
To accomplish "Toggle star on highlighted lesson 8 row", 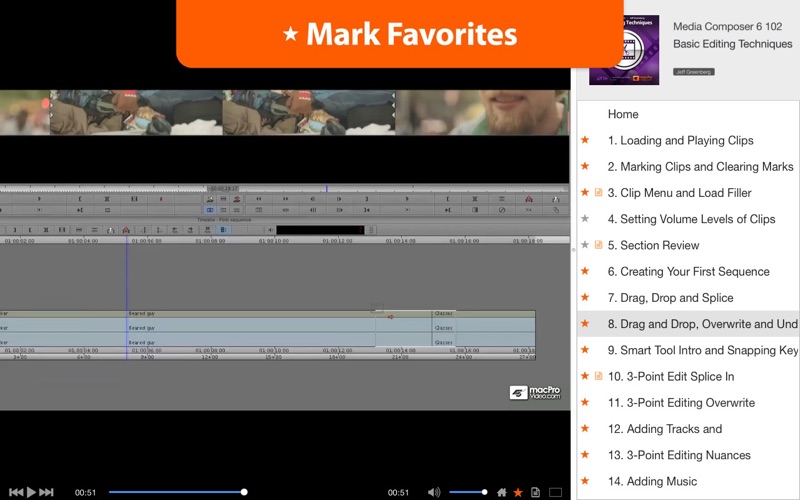I will 585,323.
